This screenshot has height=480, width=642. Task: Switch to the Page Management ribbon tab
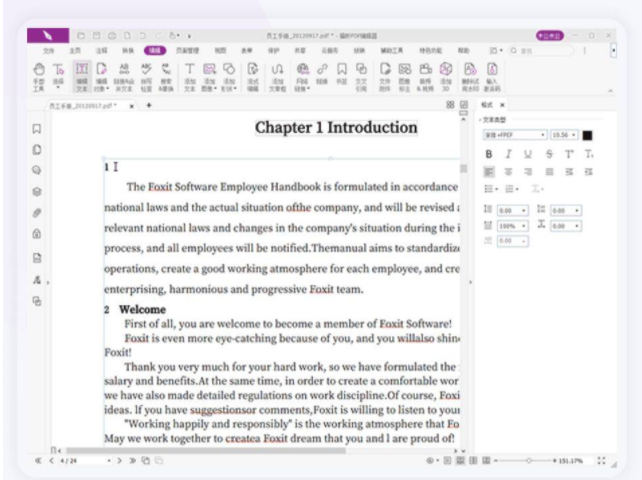tap(188, 51)
